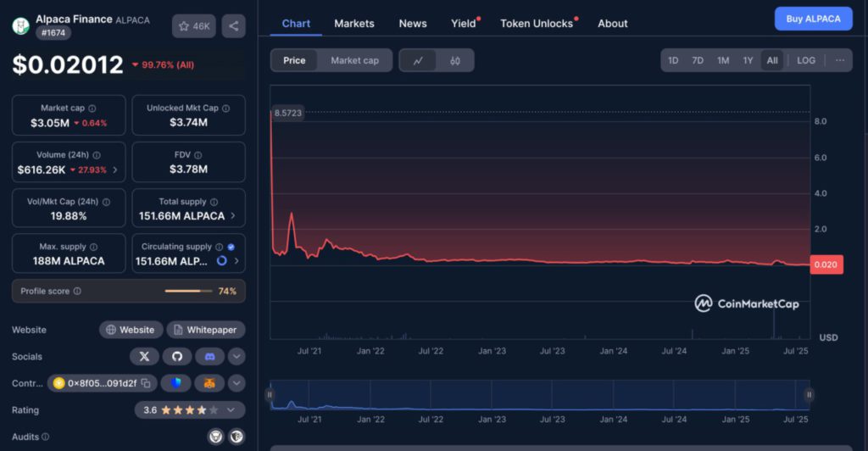Image resolution: width=868 pixels, height=451 pixels.
Task: Open the Discord social link
Action: click(209, 356)
